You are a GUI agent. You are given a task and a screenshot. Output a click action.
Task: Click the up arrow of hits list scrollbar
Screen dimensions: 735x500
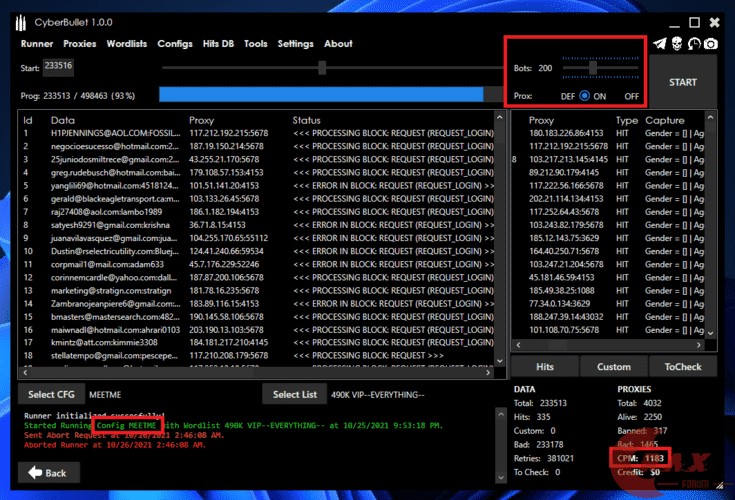click(711, 117)
